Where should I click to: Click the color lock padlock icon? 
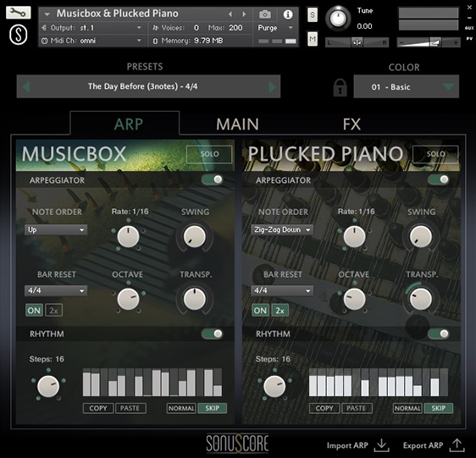click(340, 88)
